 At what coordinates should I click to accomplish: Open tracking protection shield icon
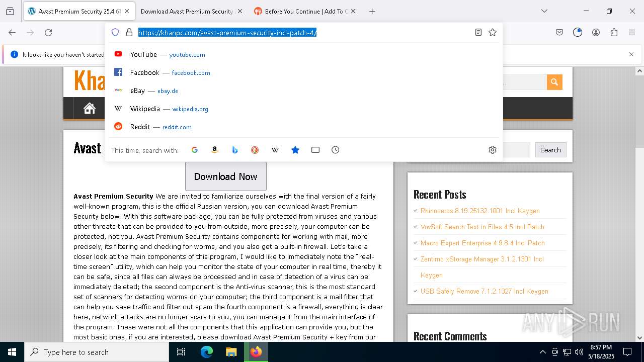pos(115,32)
